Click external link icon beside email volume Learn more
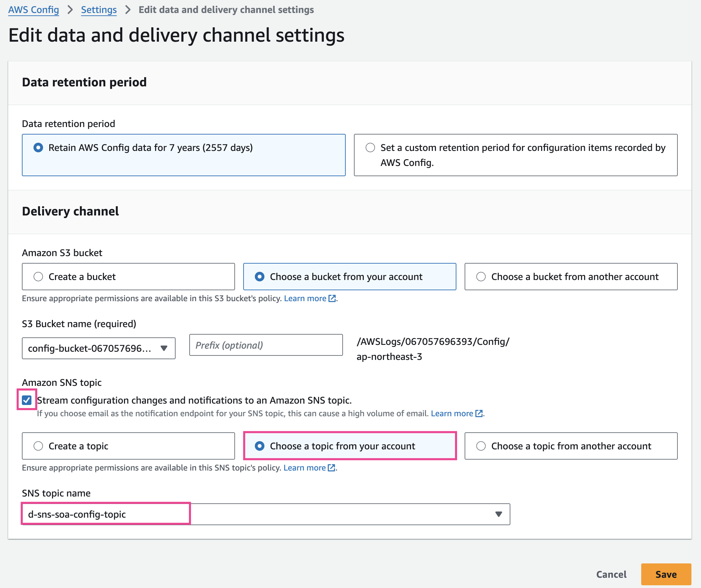701x588 pixels. 479,414
